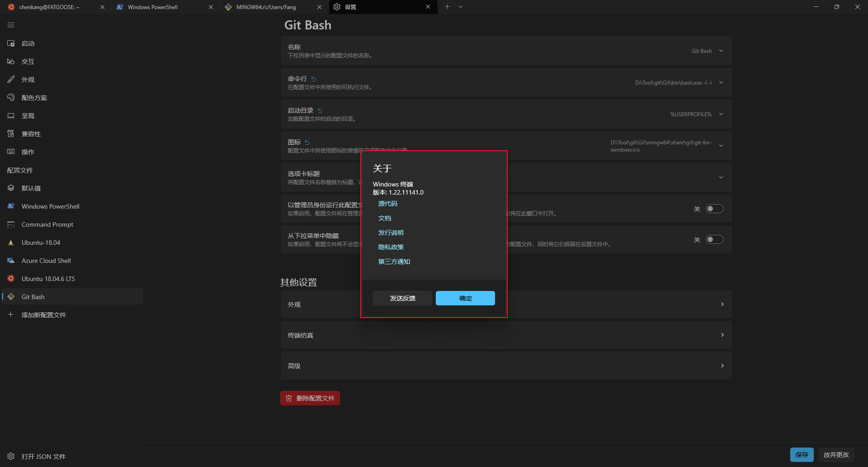Click the red 删除配置文件 button
Screen dimensions: 868x467
[310, 398]
